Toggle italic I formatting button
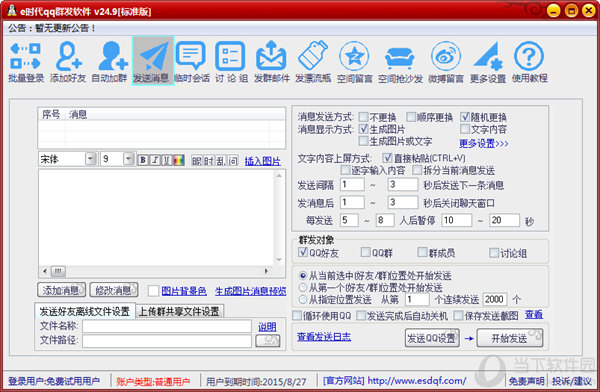The image size is (600, 392). click(155, 160)
